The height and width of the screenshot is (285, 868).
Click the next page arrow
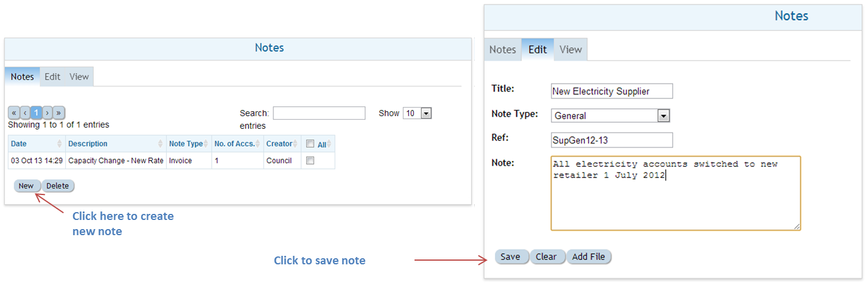47,113
